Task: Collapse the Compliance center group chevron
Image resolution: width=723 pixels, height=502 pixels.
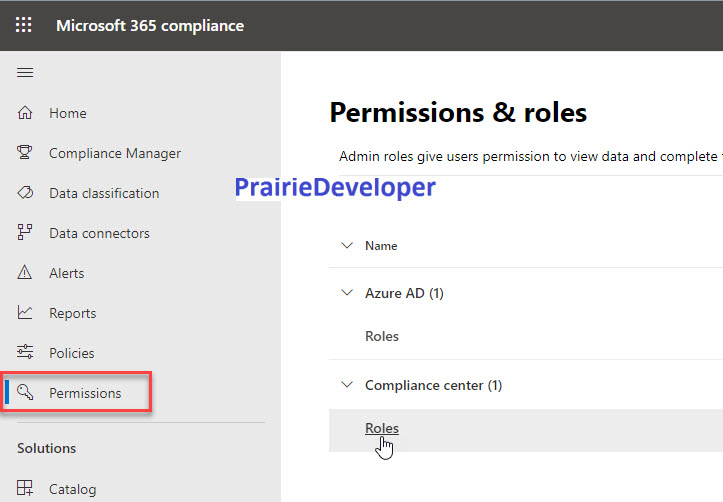Action: coord(347,384)
